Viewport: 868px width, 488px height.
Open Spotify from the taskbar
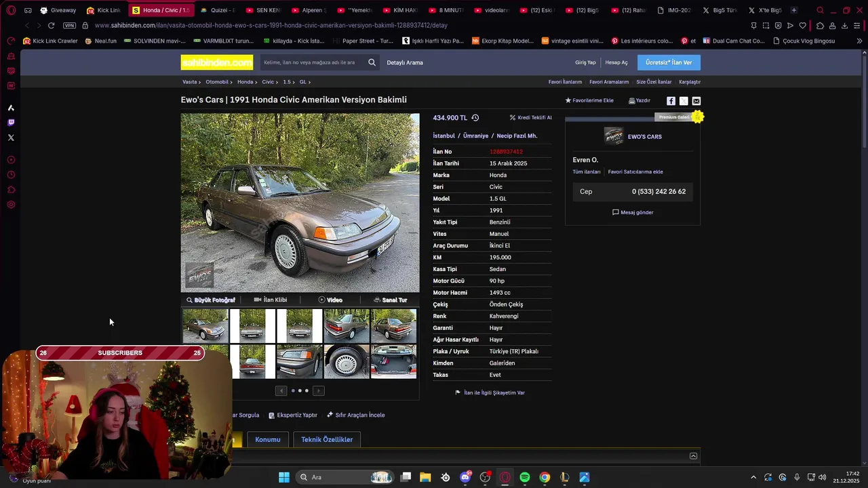tap(525, 477)
